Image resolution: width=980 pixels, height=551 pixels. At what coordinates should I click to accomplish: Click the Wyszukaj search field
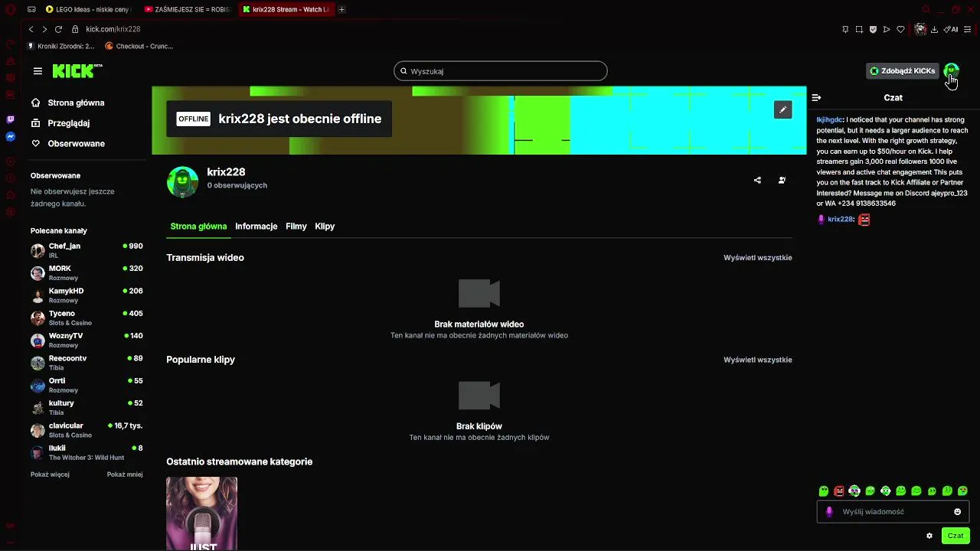point(501,71)
